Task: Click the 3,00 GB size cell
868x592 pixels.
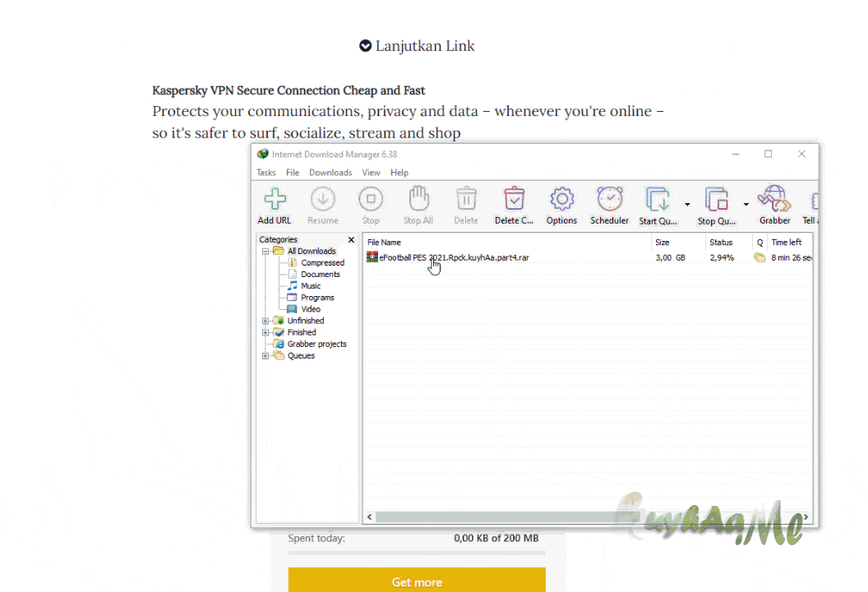Action: [671, 257]
